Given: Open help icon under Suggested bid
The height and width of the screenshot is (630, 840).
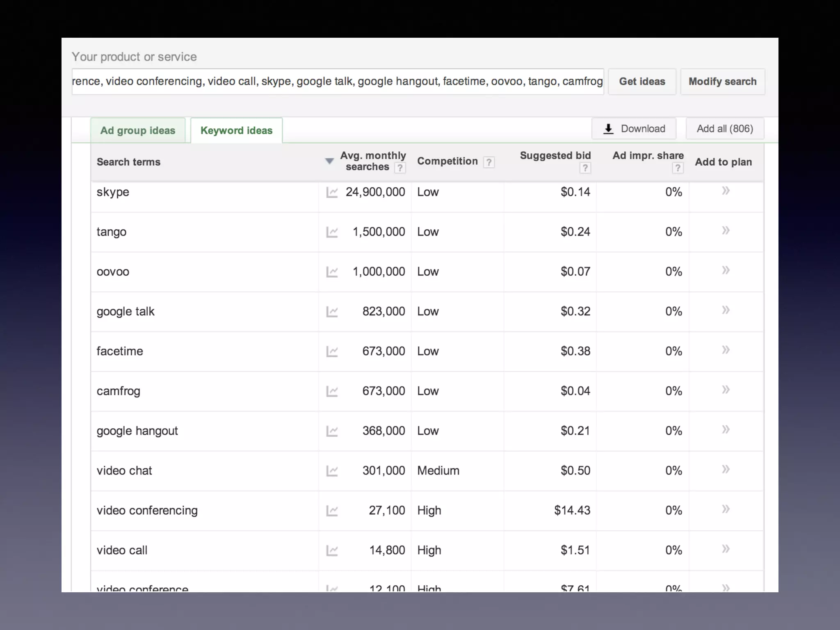Looking at the screenshot, I should coord(585,168).
